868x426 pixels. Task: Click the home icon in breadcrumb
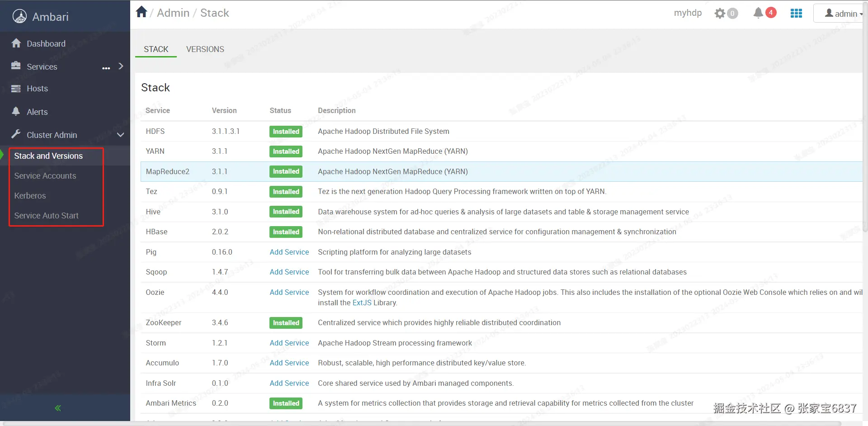[142, 12]
